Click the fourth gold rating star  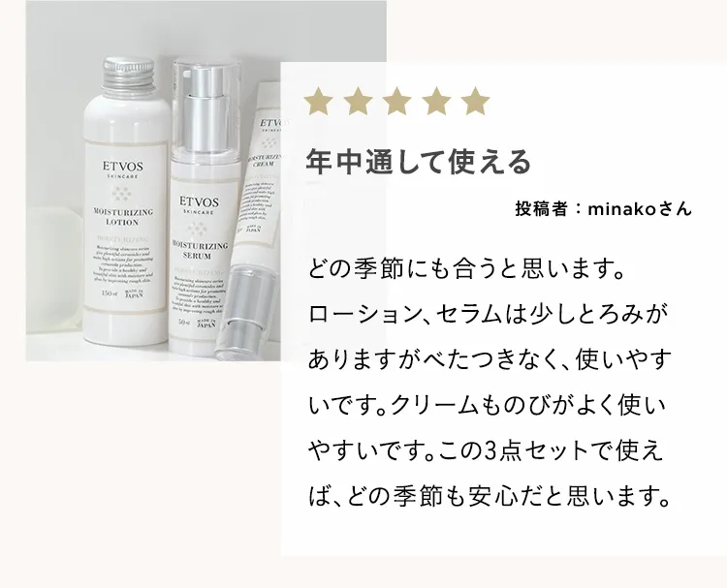pyautogui.click(x=436, y=101)
